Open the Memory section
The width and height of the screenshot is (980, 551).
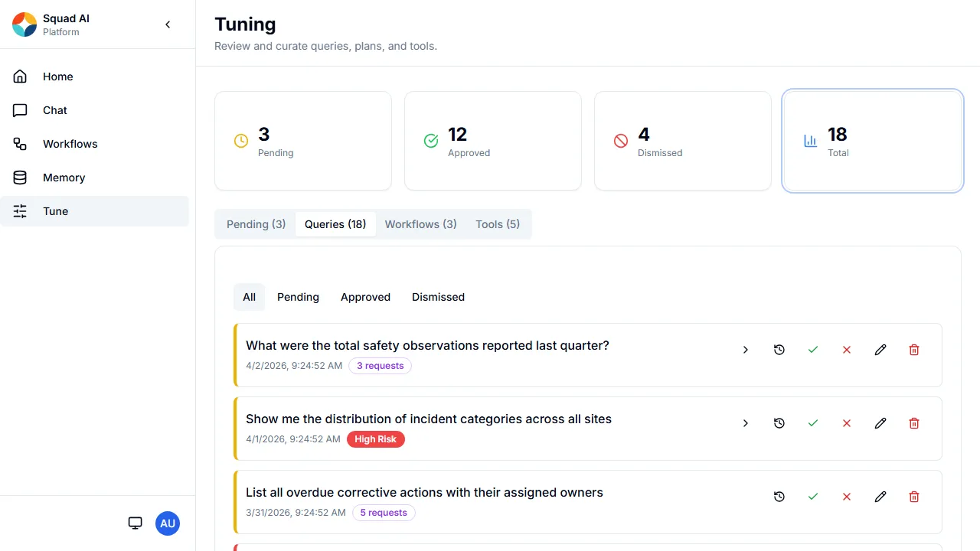pyautogui.click(x=94, y=178)
